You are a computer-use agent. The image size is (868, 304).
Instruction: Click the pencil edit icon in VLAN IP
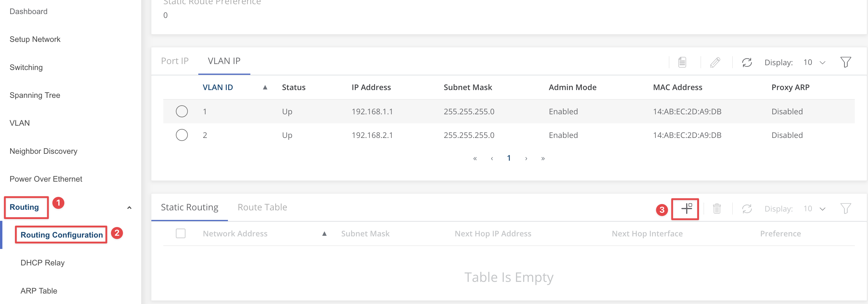(x=715, y=62)
